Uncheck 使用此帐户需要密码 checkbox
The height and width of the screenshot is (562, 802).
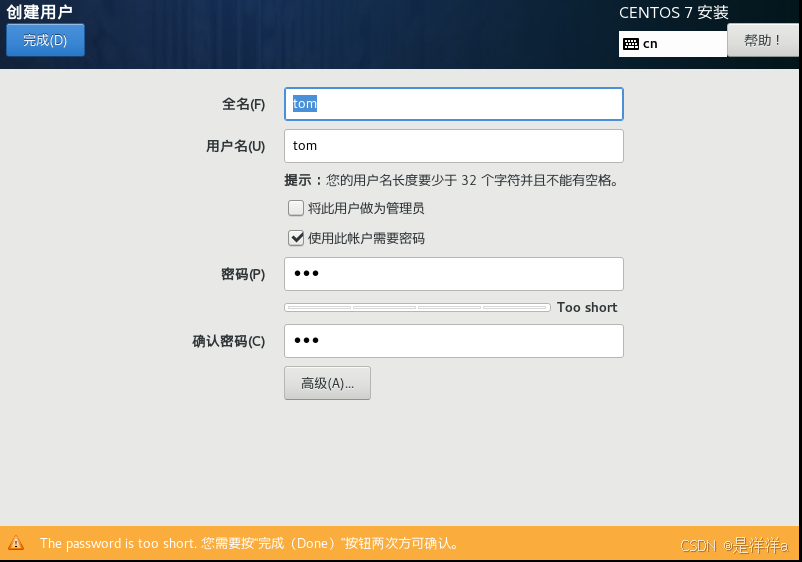pyautogui.click(x=296, y=238)
